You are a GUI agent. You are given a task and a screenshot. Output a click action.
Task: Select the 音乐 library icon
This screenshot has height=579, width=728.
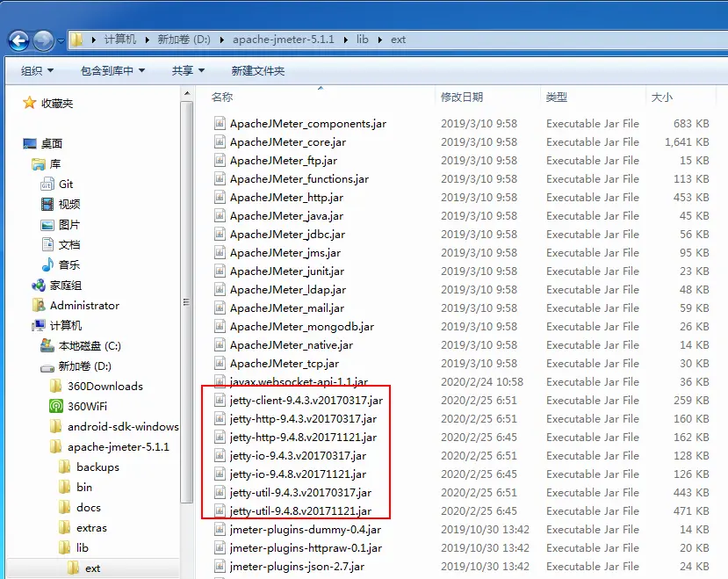pyautogui.click(x=47, y=264)
